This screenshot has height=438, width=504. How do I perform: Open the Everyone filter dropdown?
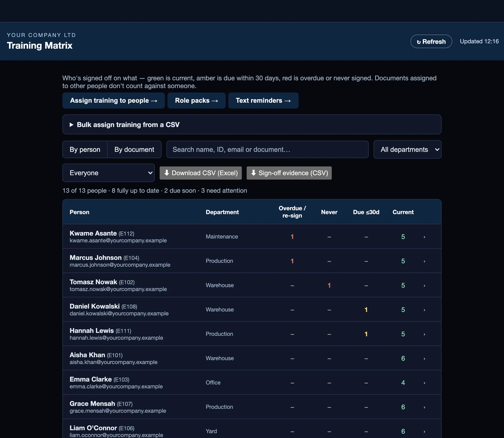pyautogui.click(x=109, y=173)
